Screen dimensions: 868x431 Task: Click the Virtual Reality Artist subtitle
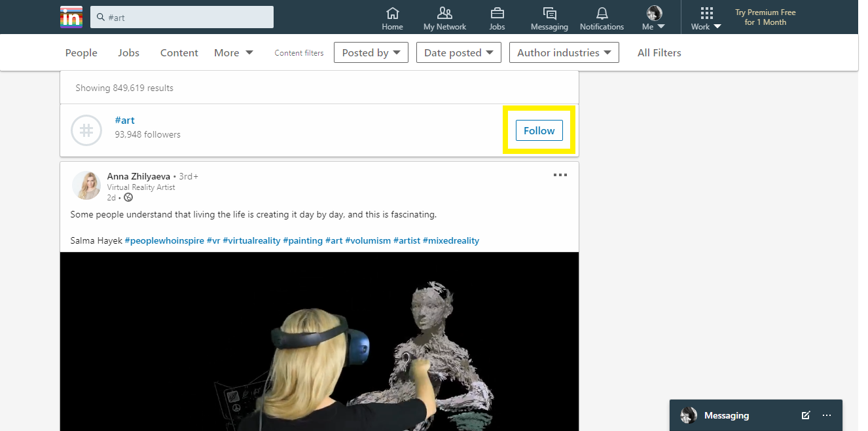pyautogui.click(x=141, y=187)
